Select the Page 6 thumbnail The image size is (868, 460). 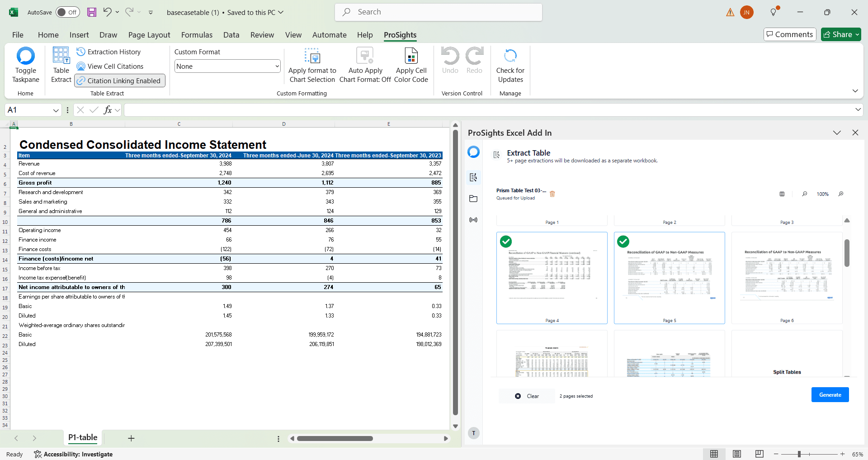point(787,278)
